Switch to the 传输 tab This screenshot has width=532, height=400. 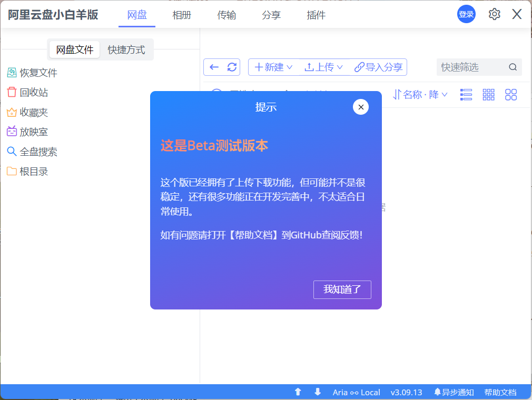[x=226, y=15]
